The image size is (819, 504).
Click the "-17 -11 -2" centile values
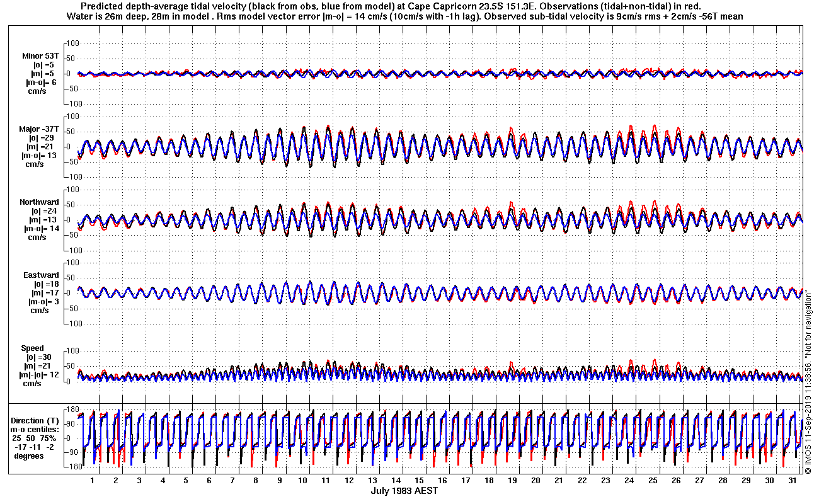(x=35, y=447)
